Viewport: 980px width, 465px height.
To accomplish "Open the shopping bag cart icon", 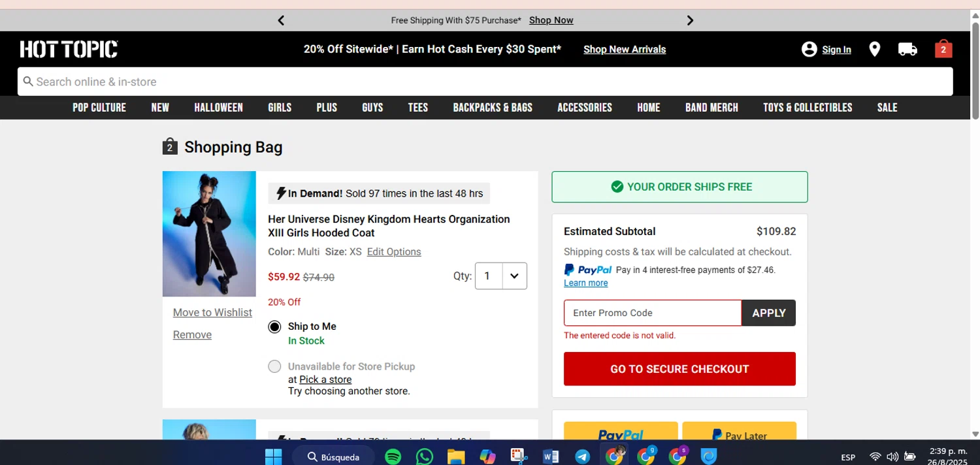I will [x=943, y=49].
